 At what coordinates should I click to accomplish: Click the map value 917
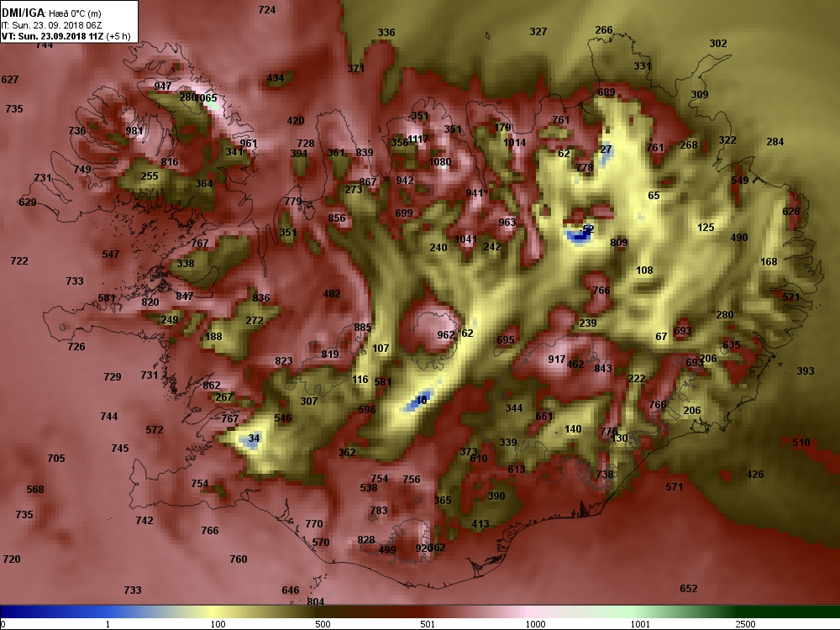coord(557,360)
